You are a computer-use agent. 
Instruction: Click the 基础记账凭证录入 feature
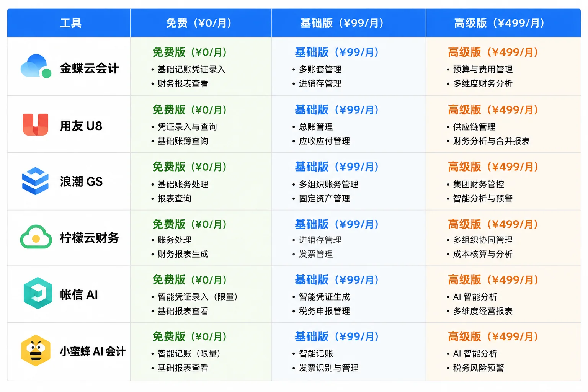point(191,69)
